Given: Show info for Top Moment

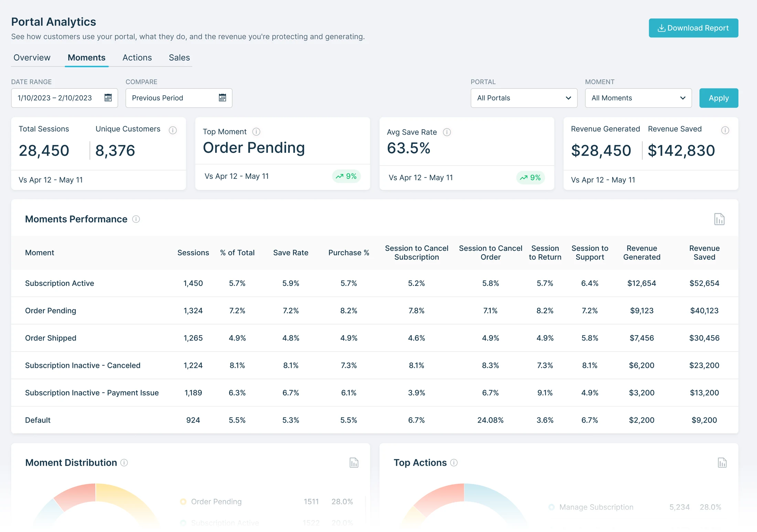Looking at the screenshot, I should (x=256, y=131).
